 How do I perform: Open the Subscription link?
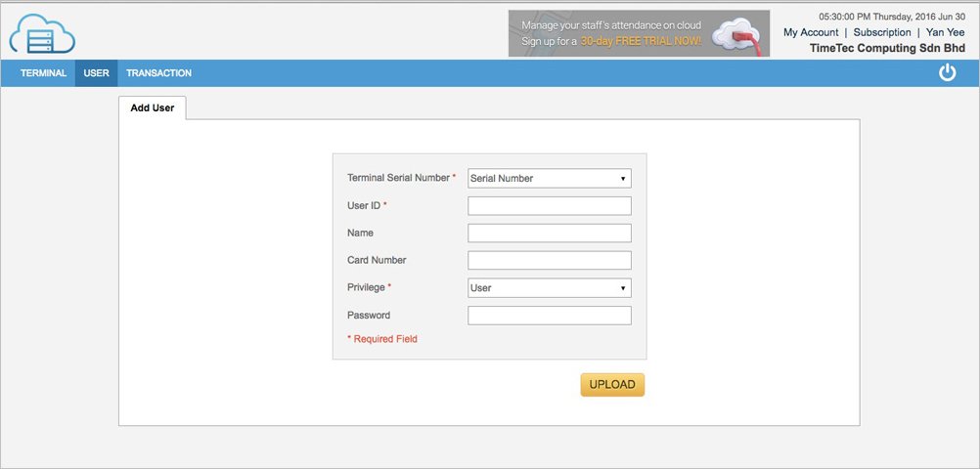coord(882,32)
